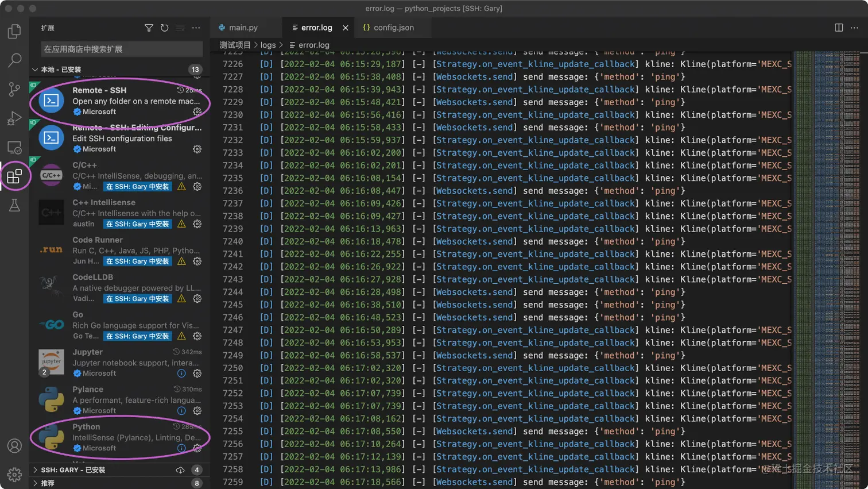Viewport: 868px width, 489px height.
Task: Click 测试项目 breadcrumb
Action: click(235, 45)
